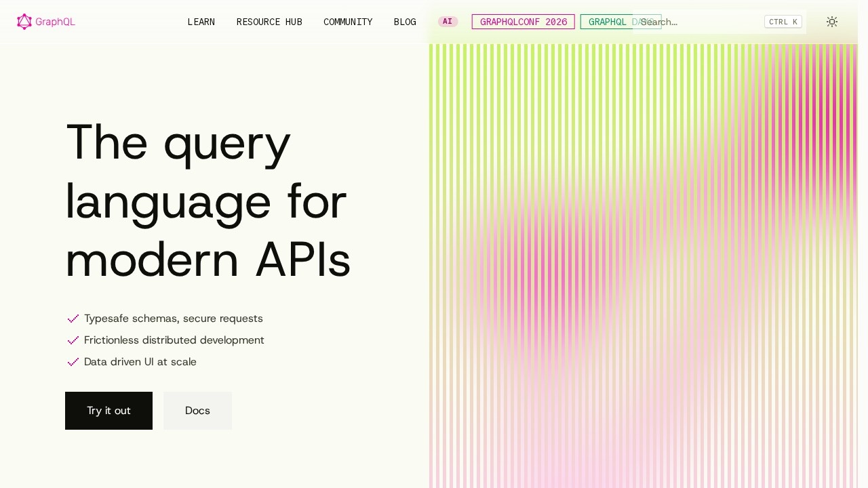868x488 pixels.
Task: Click the Docs button
Action: tap(197, 411)
